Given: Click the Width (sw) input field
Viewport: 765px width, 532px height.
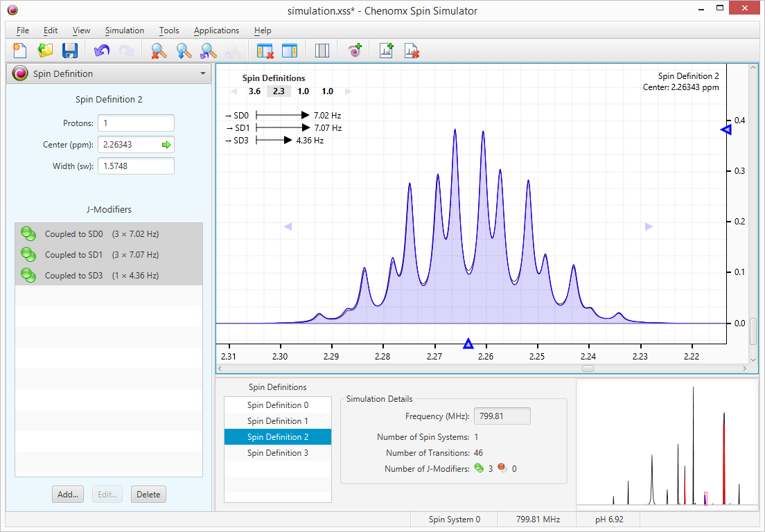Looking at the screenshot, I should tap(136, 166).
